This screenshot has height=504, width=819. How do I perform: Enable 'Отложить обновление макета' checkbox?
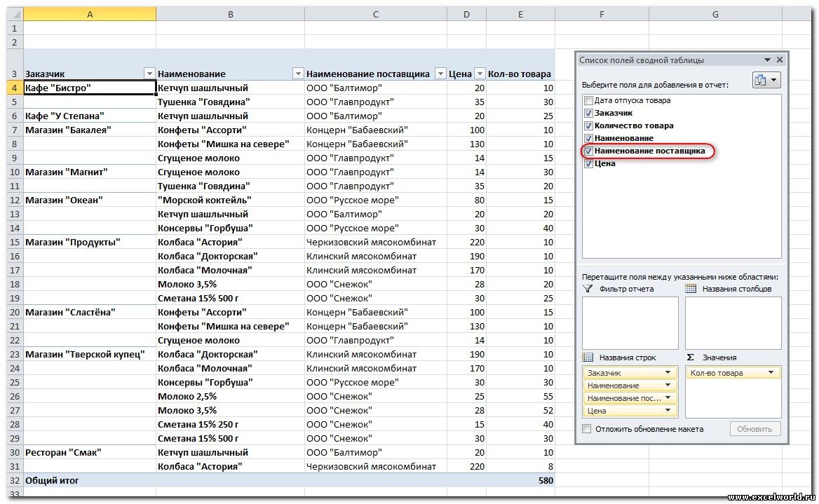tap(587, 429)
